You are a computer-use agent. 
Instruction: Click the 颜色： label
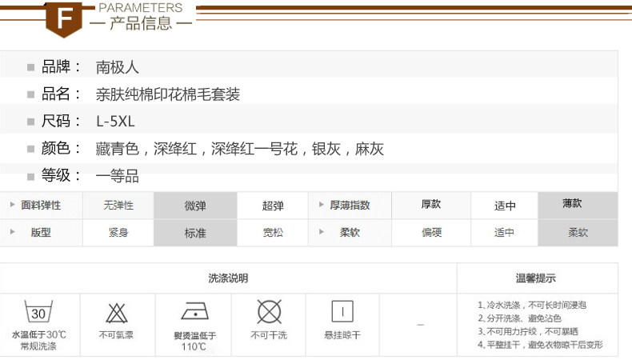click(61, 148)
